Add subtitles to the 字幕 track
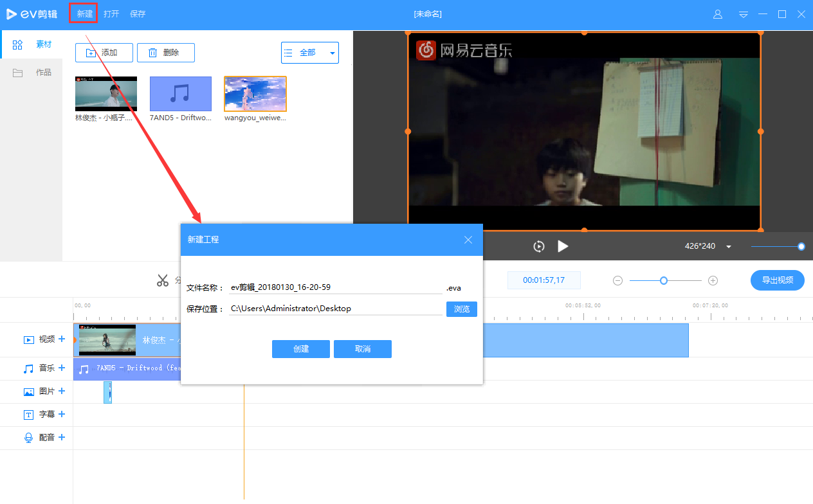This screenshot has width=813, height=504. (62, 414)
